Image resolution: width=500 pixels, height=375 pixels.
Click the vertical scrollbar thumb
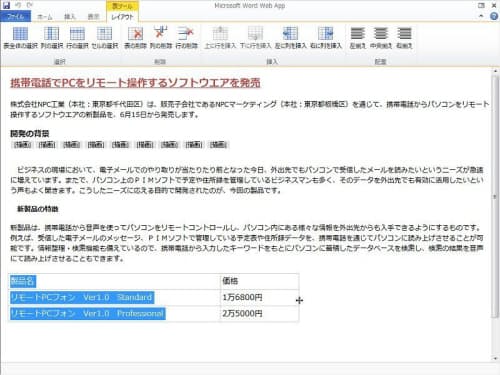(x=495, y=197)
